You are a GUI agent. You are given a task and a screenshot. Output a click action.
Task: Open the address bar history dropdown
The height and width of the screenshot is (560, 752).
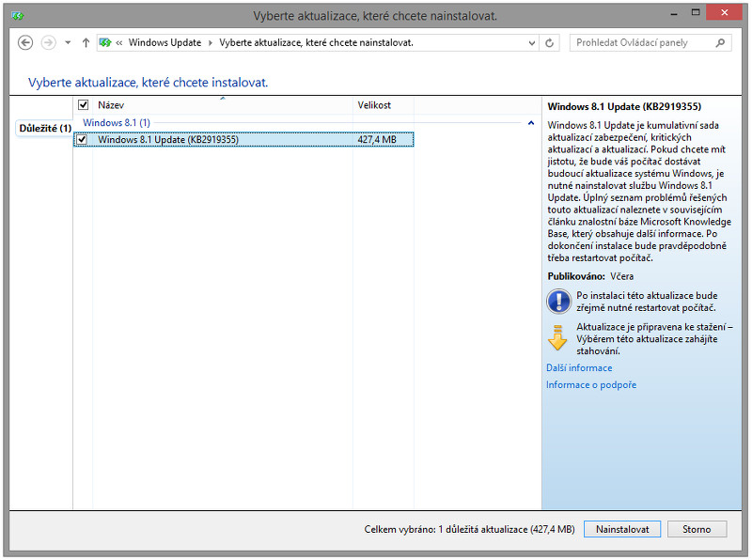pyautogui.click(x=531, y=42)
